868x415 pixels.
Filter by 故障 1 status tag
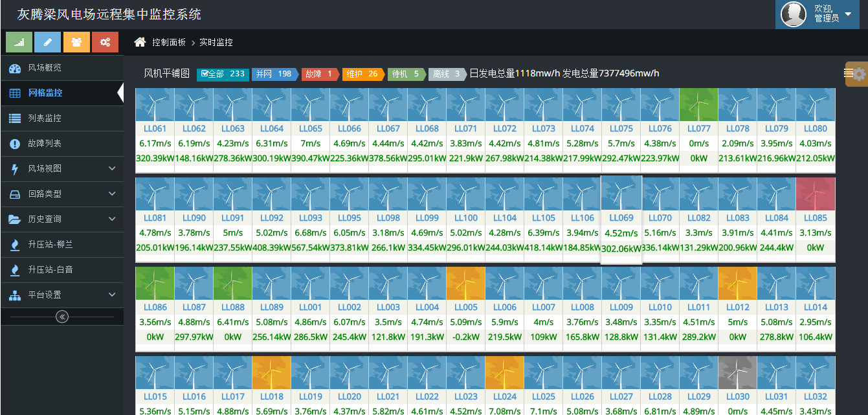click(x=320, y=74)
